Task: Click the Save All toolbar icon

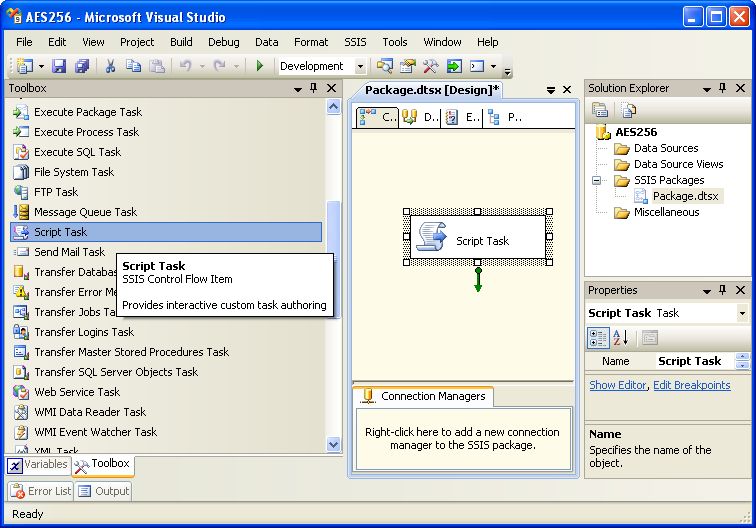Action: (82, 66)
